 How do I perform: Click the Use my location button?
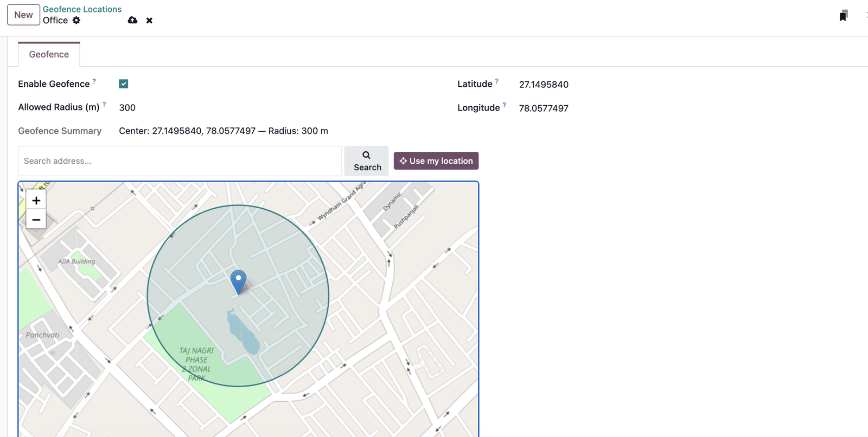coord(436,160)
